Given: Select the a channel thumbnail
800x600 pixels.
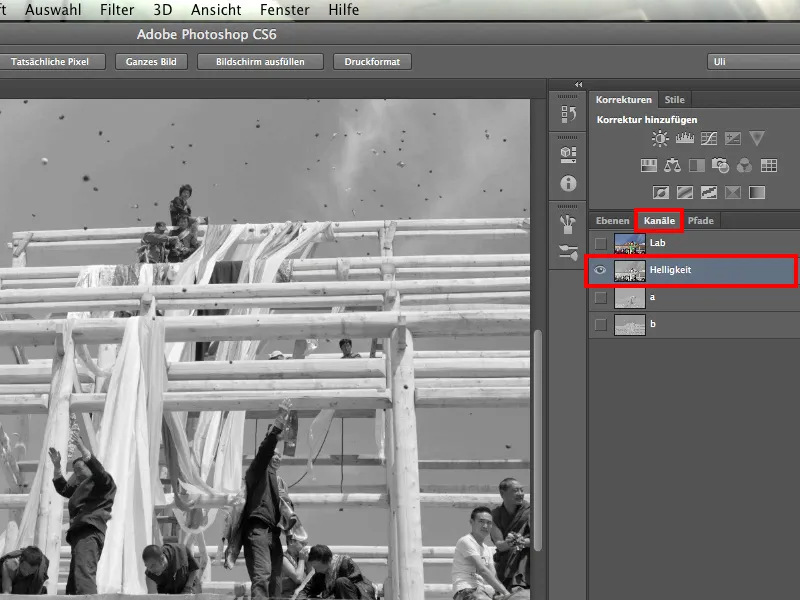Looking at the screenshot, I should coord(630,298).
